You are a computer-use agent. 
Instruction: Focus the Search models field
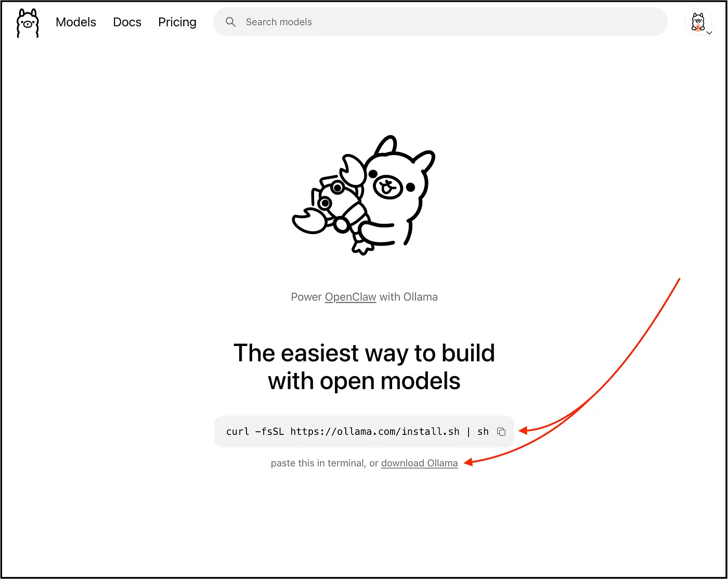click(x=440, y=22)
